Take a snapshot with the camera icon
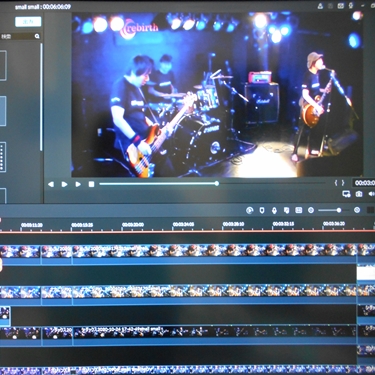 [x=359, y=194]
